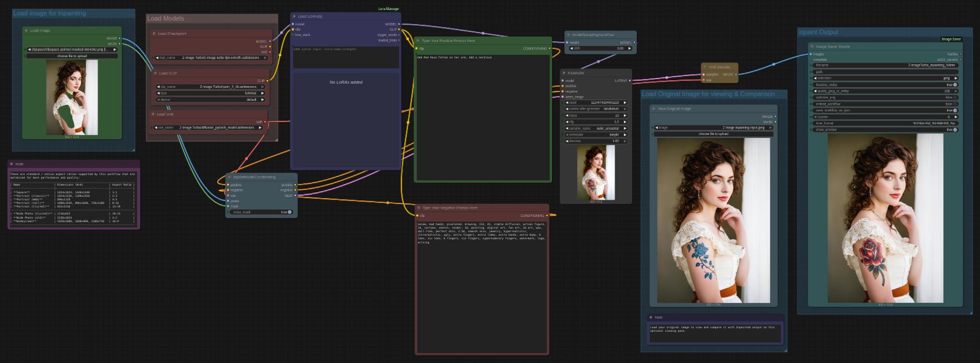Click the KSampler LATENT output socket
980x363 pixels.
pyautogui.click(x=630, y=81)
